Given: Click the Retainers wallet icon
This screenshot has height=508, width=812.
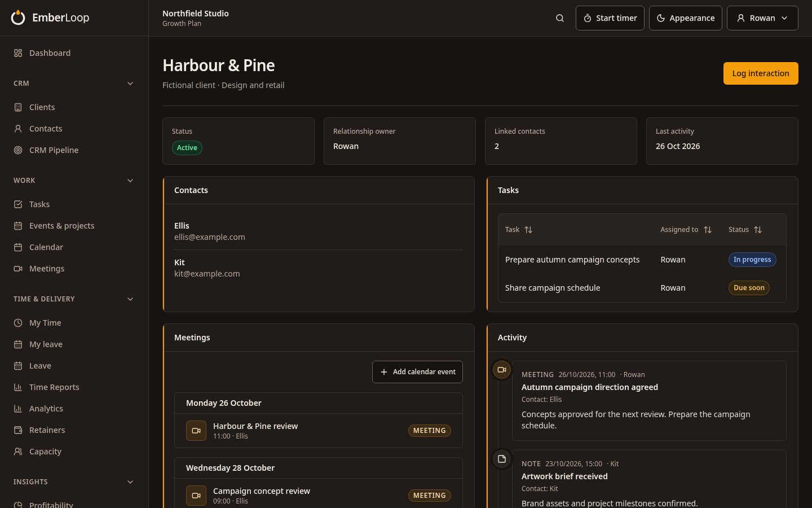Looking at the screenshot, I should [18, 430].
